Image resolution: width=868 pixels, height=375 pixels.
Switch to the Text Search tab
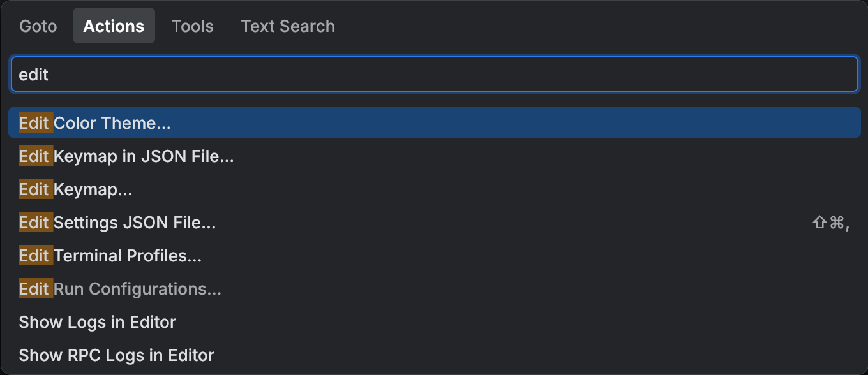point(287,26)
